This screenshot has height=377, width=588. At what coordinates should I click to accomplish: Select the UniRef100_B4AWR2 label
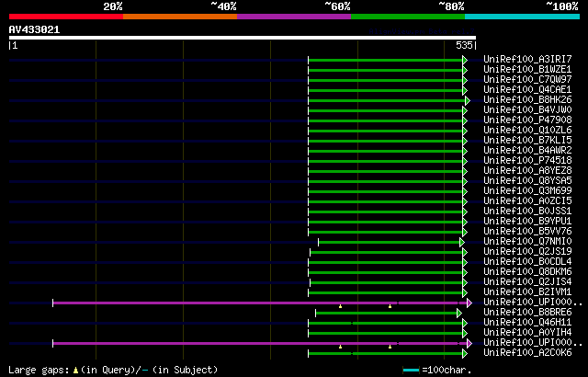coord(527,151)
